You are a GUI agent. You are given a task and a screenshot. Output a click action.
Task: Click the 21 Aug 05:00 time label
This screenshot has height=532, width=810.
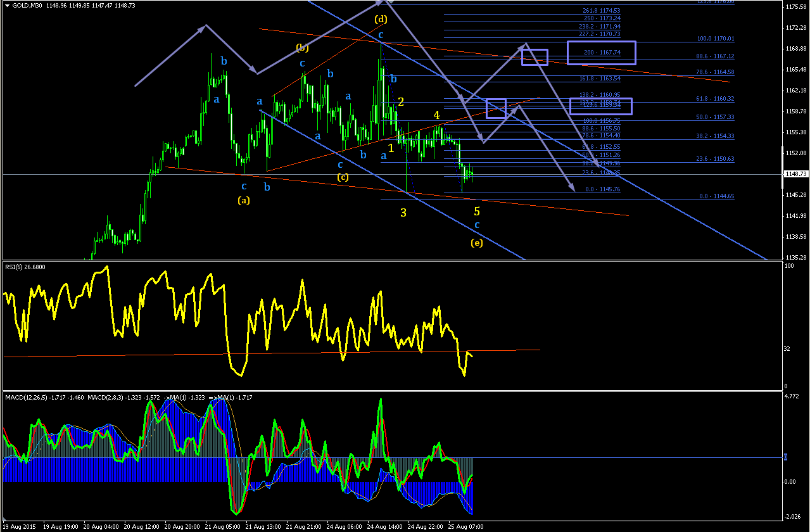tap(223, 526)
